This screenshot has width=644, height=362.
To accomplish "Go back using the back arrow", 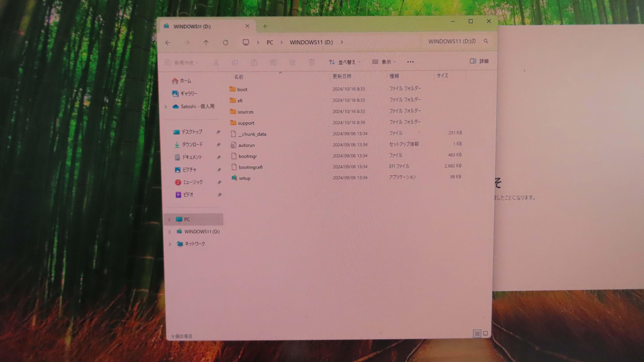I will pyautogui.click(x=168, y=43).
